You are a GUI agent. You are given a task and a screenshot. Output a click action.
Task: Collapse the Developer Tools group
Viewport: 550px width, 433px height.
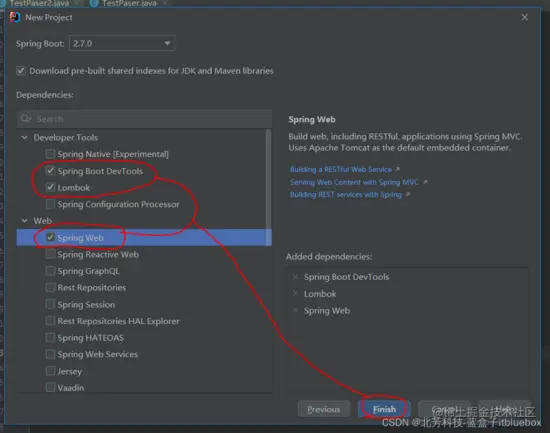click(x=25, y=138)
